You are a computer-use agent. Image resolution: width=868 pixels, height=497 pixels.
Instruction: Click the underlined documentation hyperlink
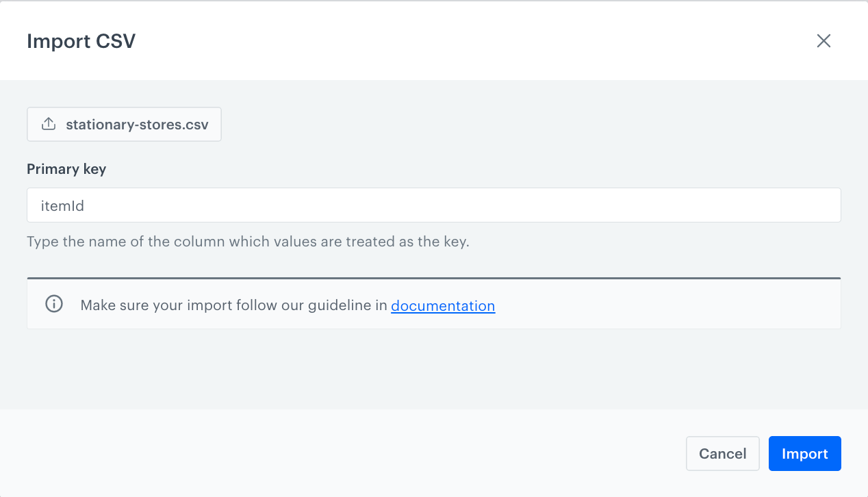[x=443, y=306]
